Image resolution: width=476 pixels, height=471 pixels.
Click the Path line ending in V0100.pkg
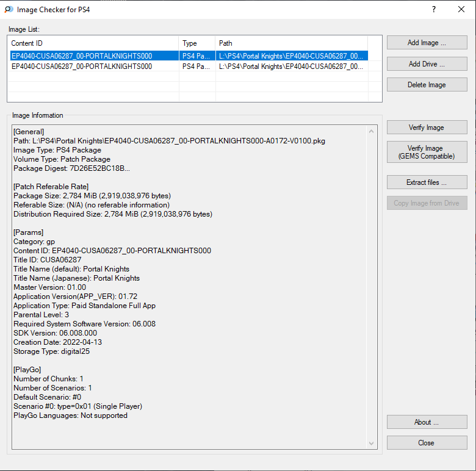[x=169, y=141]
